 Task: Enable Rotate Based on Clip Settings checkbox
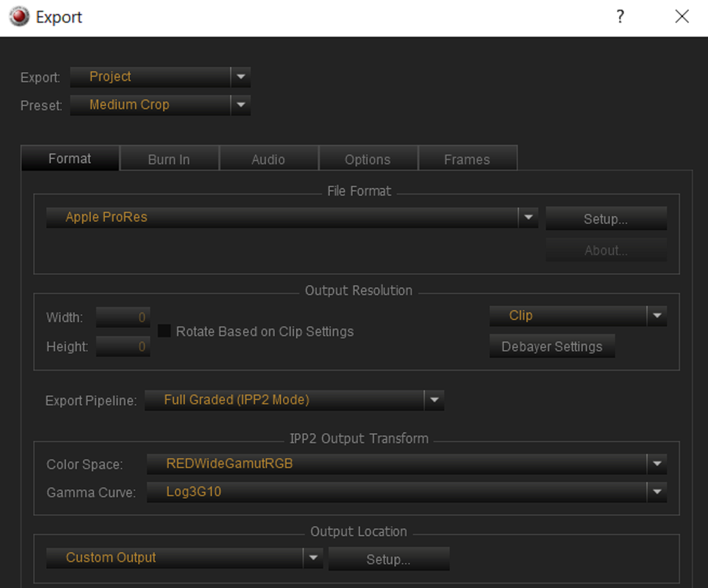pyautogui.click(x=165, y=331)
